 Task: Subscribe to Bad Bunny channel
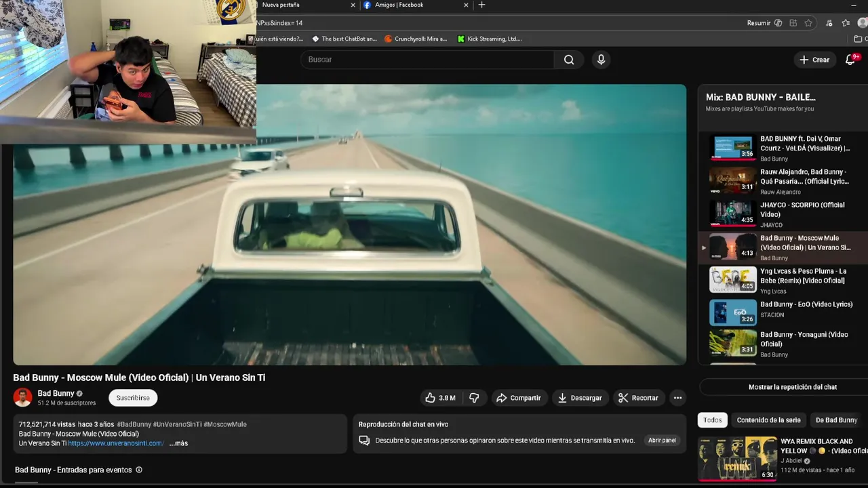133,398
